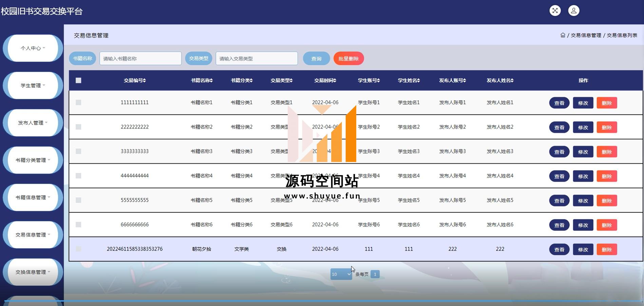This screenshot has width=644, height=306.
Task: Focus the 请输入书籍名称 input field
Action: pos(140,58)
